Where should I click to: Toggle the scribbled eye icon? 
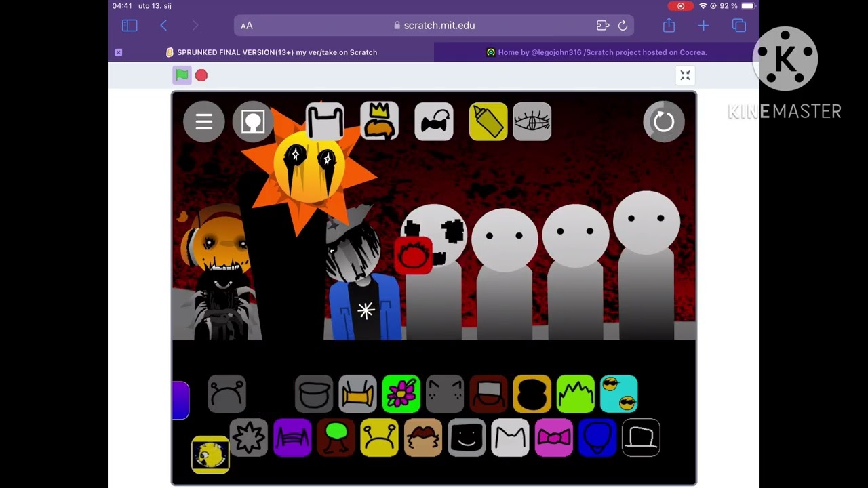click(x=532, y=122)
